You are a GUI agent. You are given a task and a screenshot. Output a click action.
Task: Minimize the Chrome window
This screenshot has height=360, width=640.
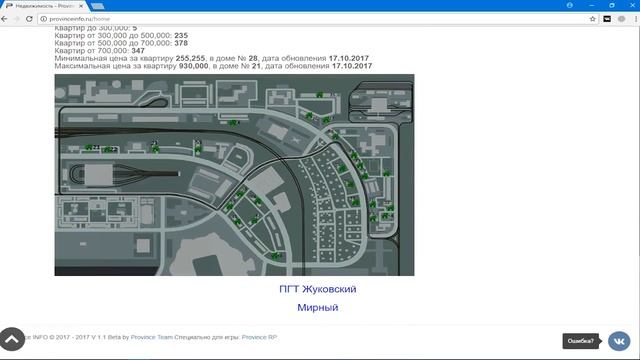591,5
